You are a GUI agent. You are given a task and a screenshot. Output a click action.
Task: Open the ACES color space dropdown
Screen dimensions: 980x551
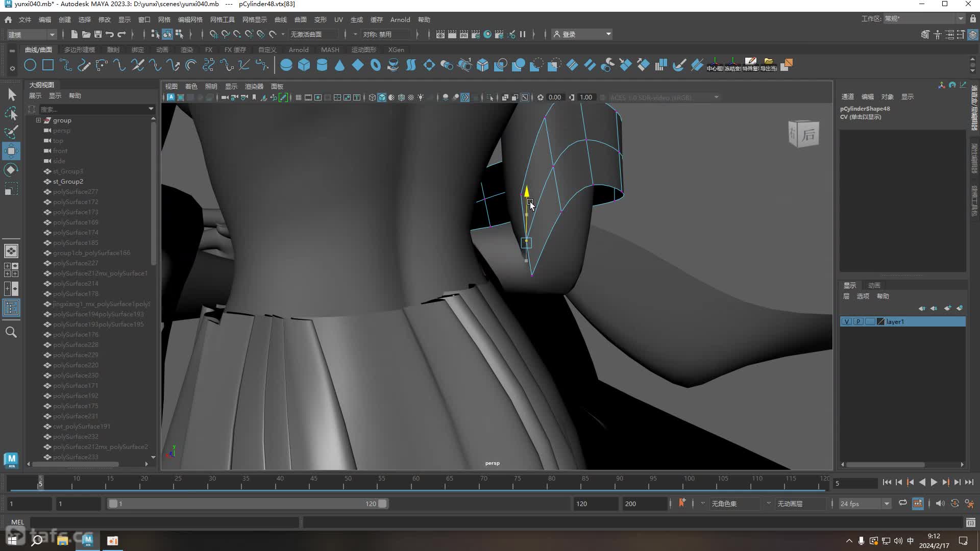(x=665, y=97)
